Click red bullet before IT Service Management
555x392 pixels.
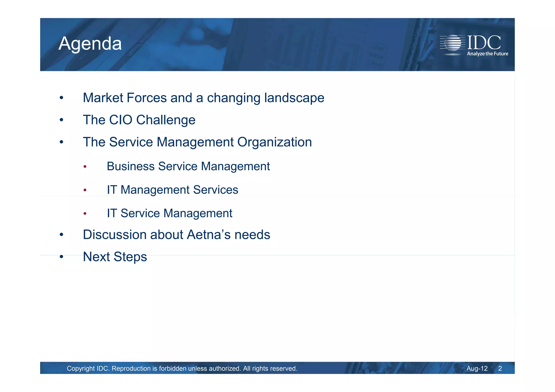(85, 214)
